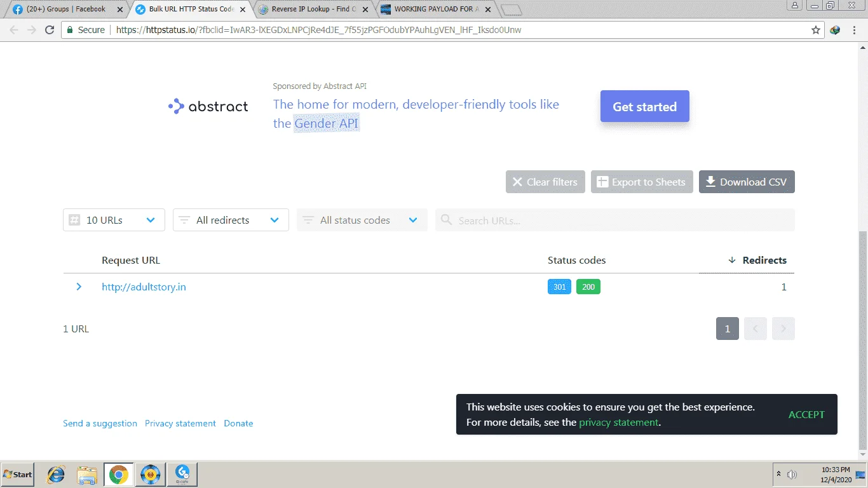Viewport: 868px width, 488px height.
Task: Close the Facebook Groups tab
Action: 120,10
